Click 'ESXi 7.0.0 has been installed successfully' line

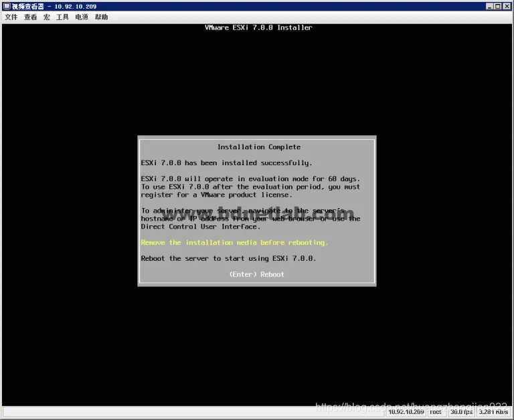[226, 163]
